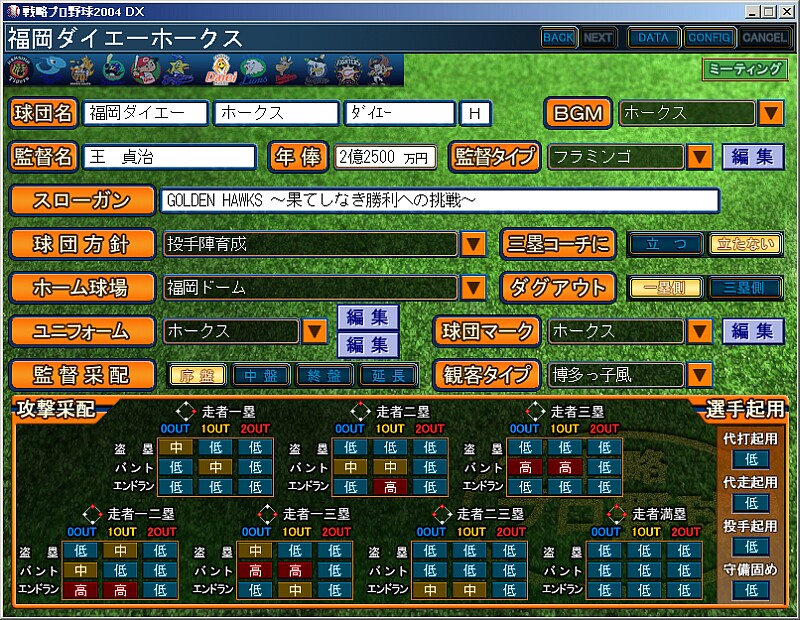Click 編集 next to 球団マーク
This screenshot has width=800, height=620.
753,332
